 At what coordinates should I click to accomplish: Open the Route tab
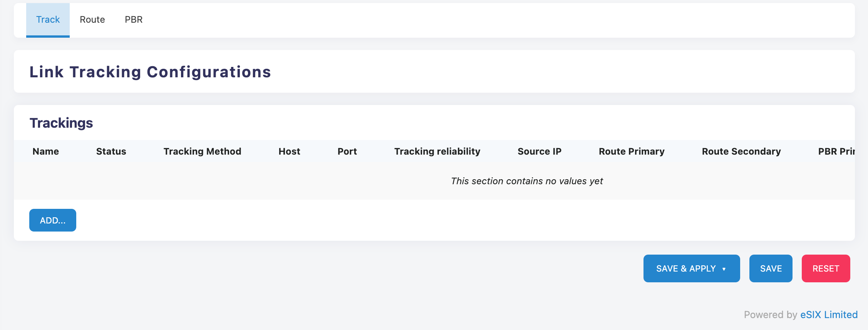tap(92, 20)
